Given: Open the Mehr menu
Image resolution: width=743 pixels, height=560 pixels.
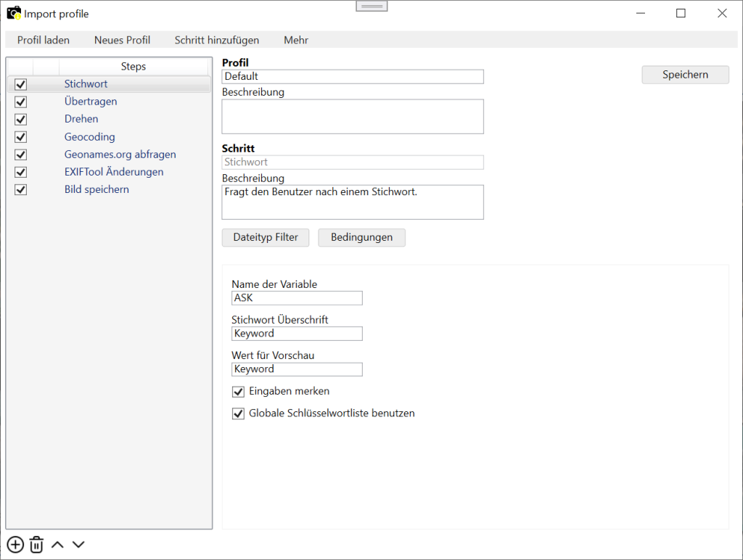Looking at the screenshot, I should tap(295, 40).
